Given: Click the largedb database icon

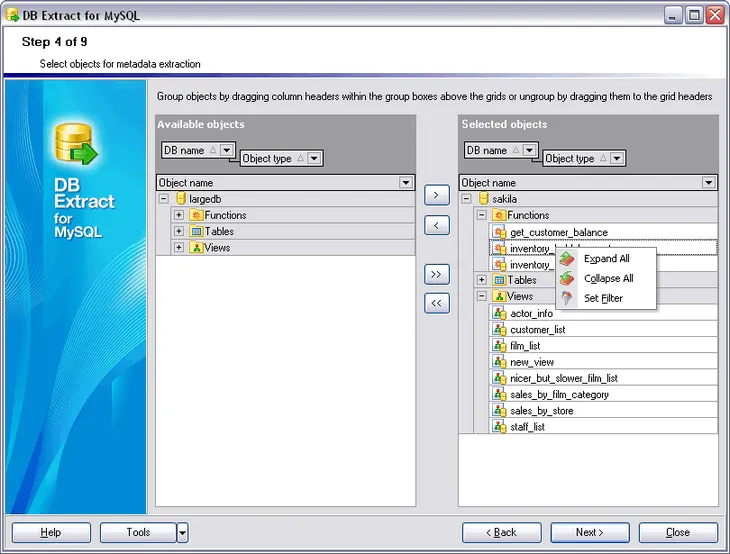Looking at the screenshot, I should [x=181, y=199].
